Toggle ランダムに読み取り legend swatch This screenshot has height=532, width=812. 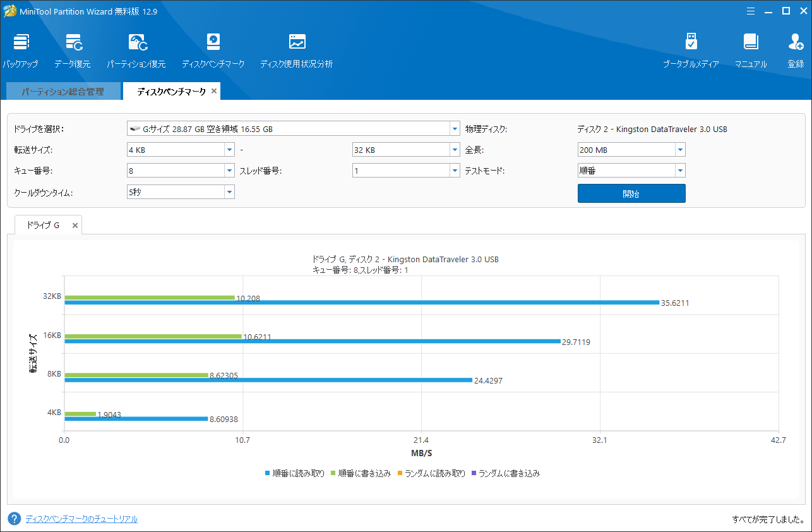400,473
